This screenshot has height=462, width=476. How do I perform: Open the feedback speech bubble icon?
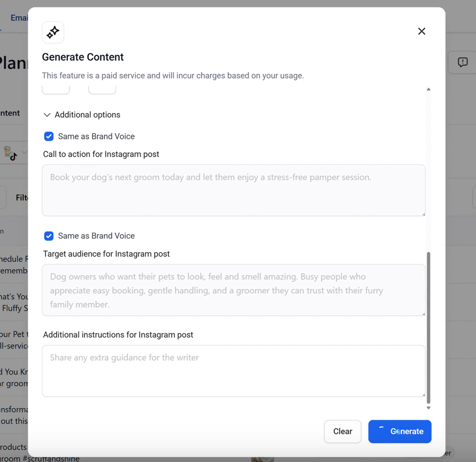(x=462, y=62)
